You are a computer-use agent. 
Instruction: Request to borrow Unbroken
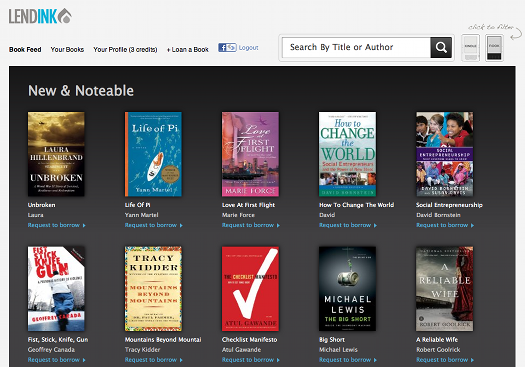click(57, 225)
